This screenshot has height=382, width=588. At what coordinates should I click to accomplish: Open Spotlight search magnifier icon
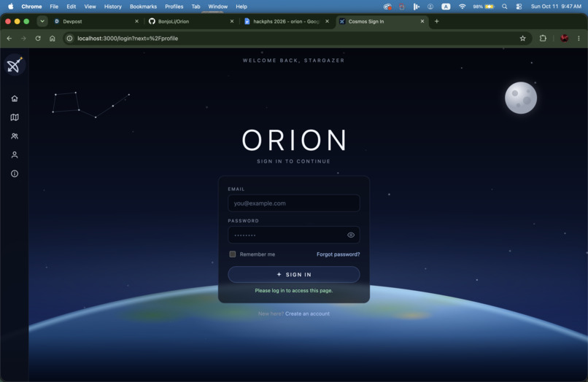[505, 7]
